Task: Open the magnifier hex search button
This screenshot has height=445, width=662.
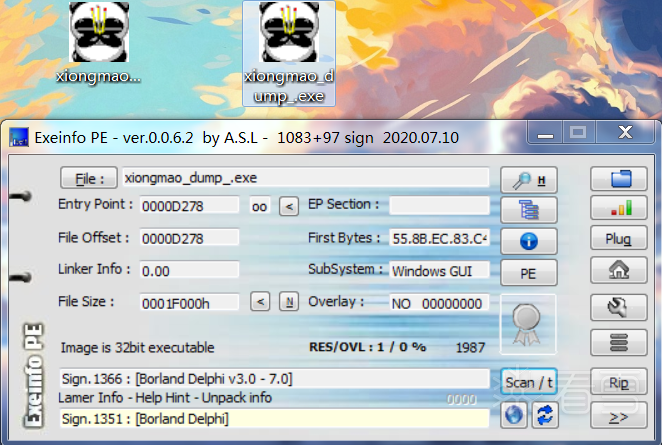Action: pos(529,180)
